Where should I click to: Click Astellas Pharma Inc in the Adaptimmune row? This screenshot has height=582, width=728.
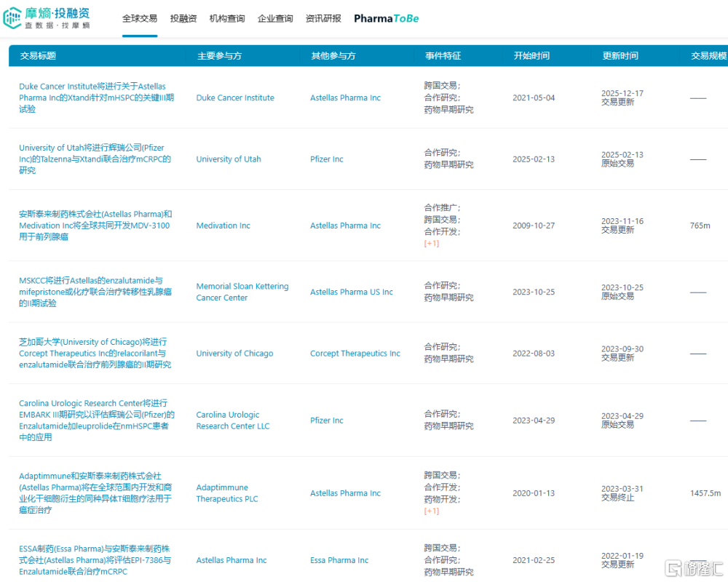coord(345,493)
